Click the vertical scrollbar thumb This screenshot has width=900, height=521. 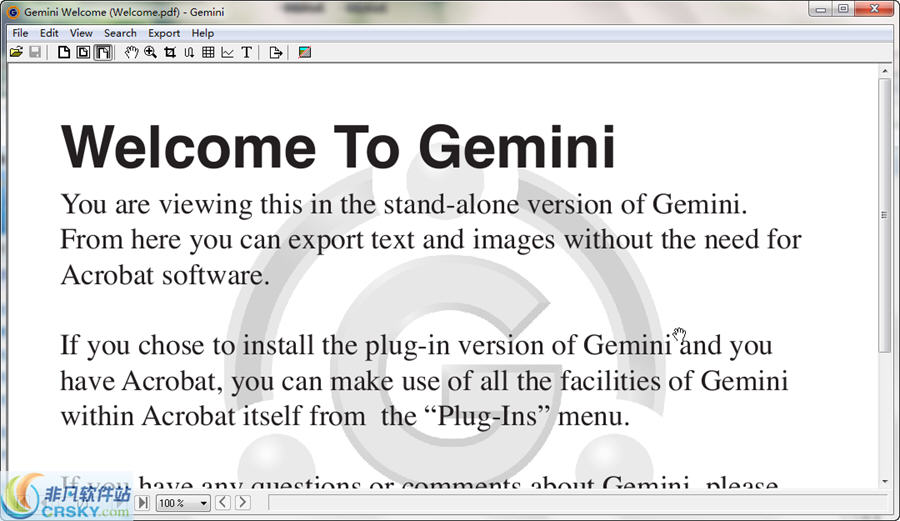[x=885, y=215]
